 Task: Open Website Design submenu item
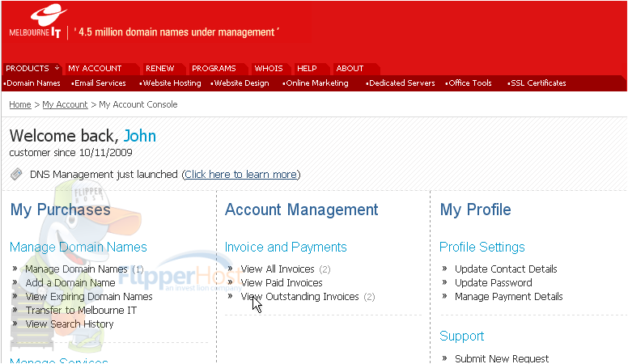click(x=241, y=83)
